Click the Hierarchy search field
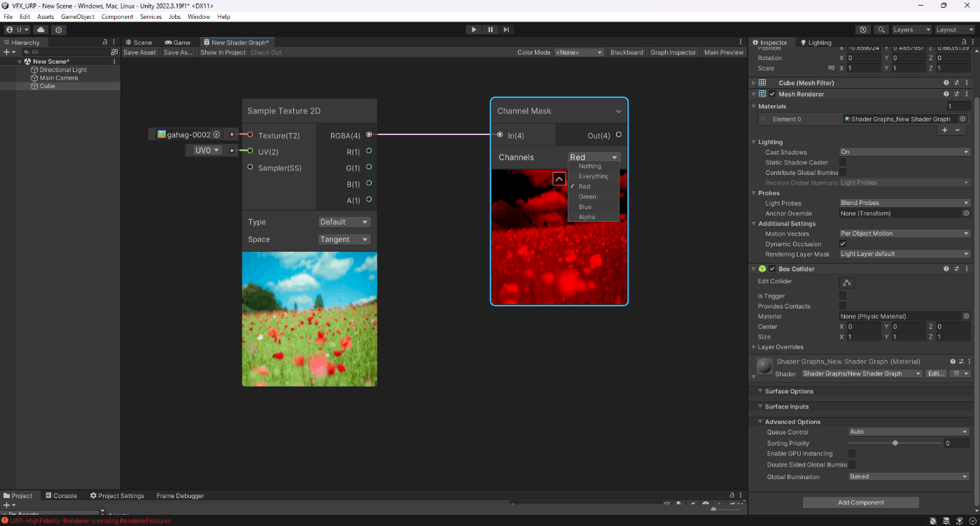 [66, 52]
